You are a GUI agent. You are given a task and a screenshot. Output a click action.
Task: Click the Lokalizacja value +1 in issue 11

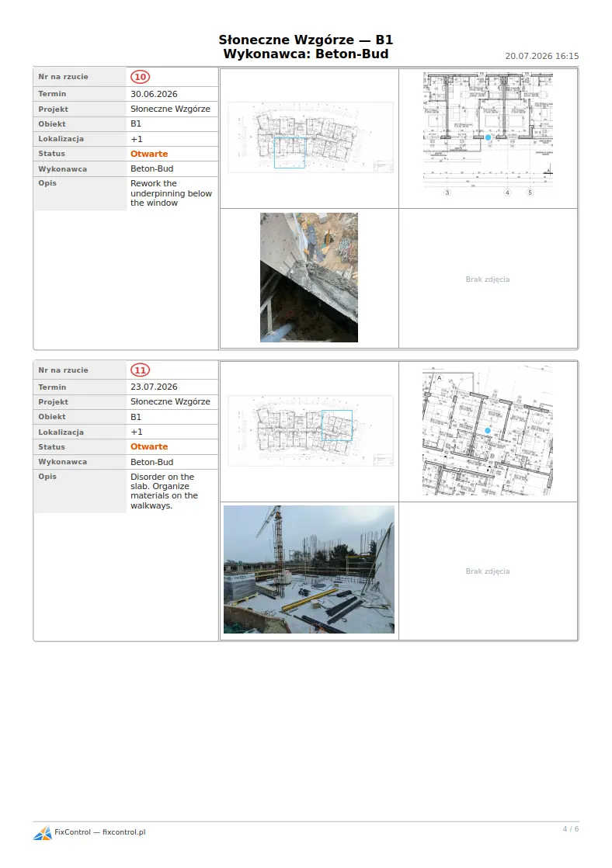tap(136, 432)
